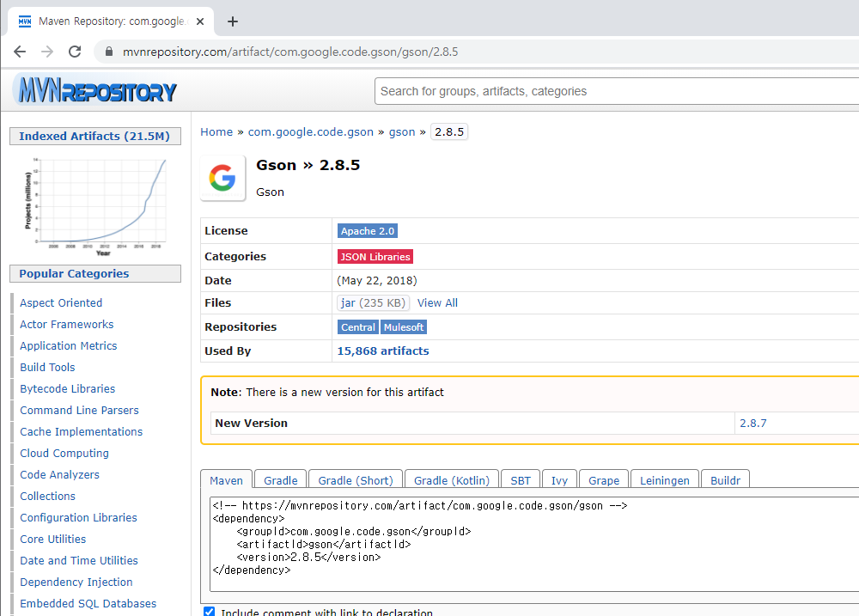The height and width of the screenshot is (616, 859).
Task: Click the MVN favicon on the tab
Action: 25,21
